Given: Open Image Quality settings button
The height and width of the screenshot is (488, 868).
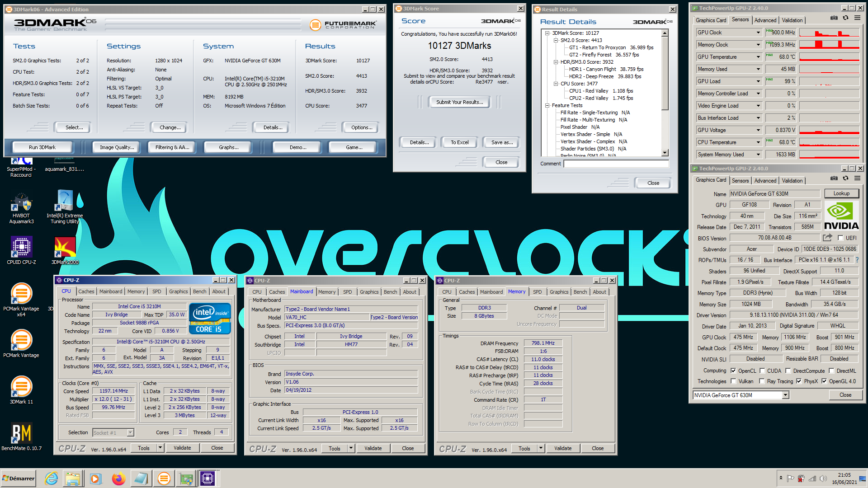Looking at the screenshot, I should [117, 147].
